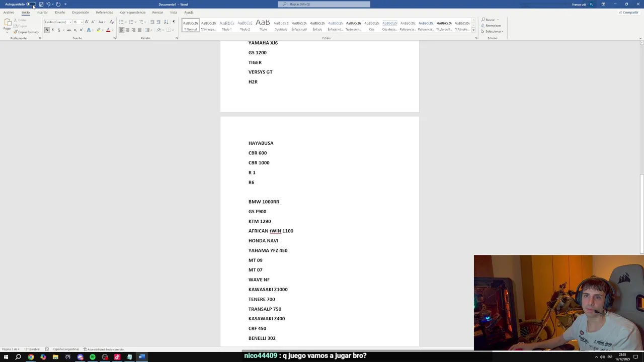The image size is (644, 362).
Task: Click the sort A-Z icon
Action: [166, 22]
